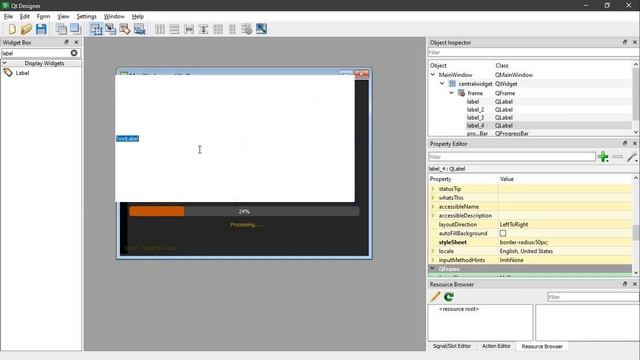Switch to the Signal/Slot Editor tab
The image size is (640, 360).
[x=451, y=346]
